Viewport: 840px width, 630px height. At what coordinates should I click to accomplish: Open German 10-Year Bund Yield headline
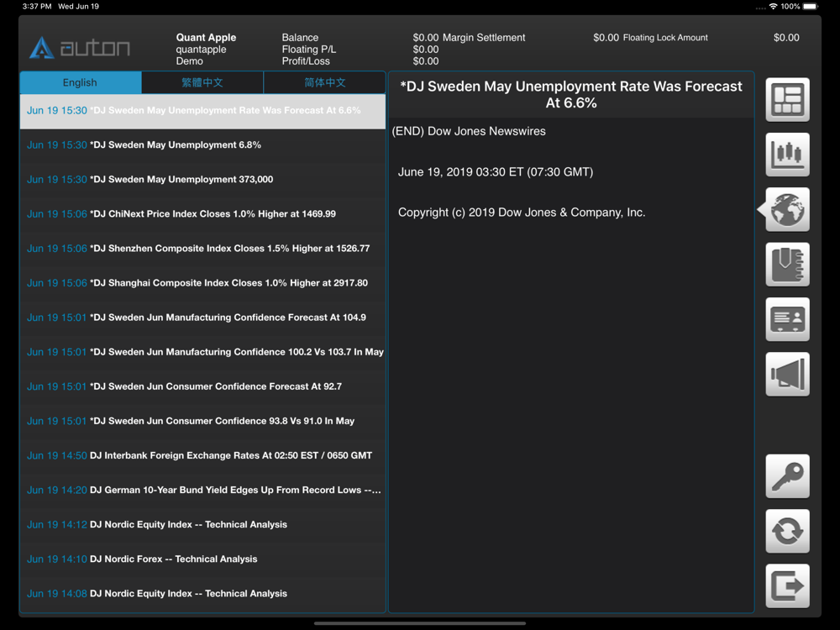202,491
